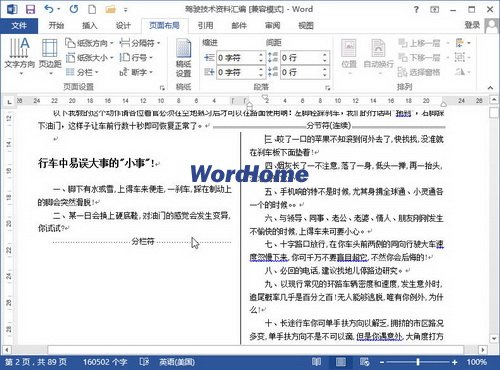This screenshot has height=370, width=500.
Task: Click the ruler tab selector L icon
Action: (x=9, y=101)
